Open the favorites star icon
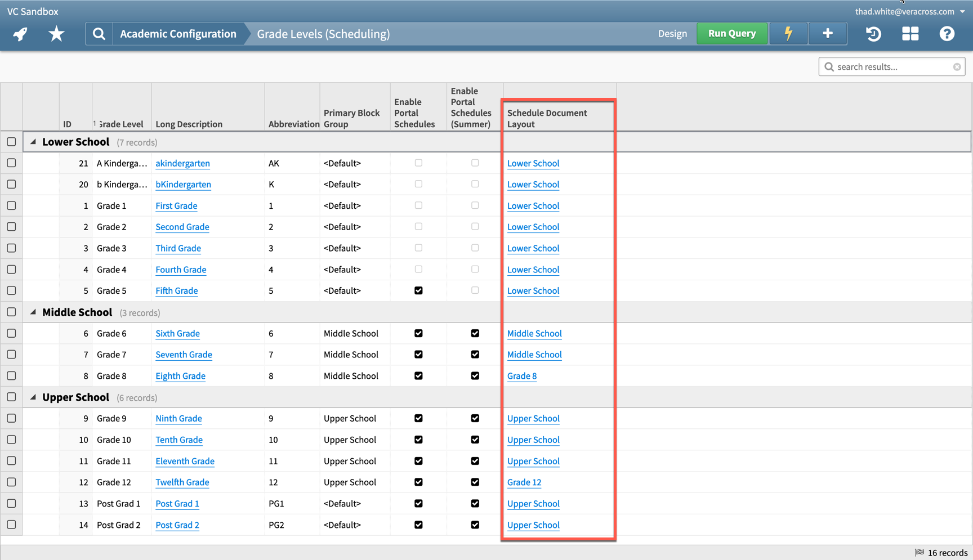This screenshot has width=973, height=560. 56,34
